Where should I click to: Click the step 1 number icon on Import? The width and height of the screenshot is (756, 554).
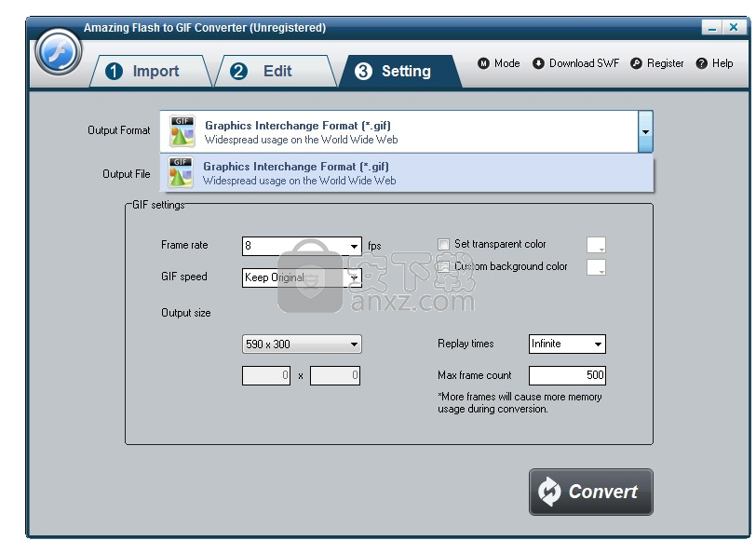[x=114, y=71]
